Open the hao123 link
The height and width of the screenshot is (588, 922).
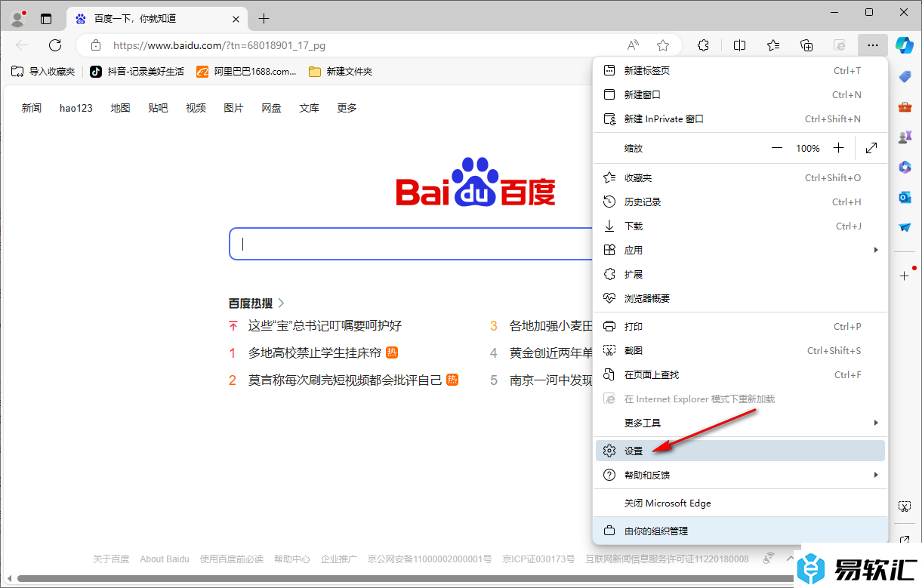click(76, 108)
